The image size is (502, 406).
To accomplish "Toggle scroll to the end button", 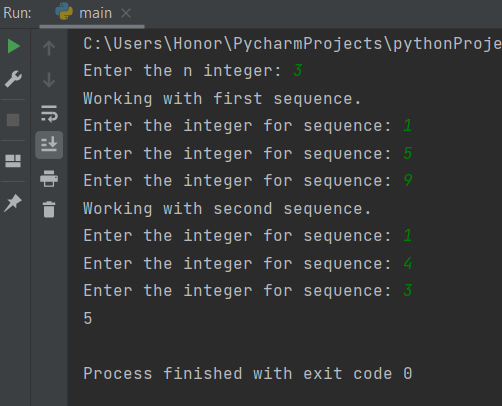I will tap(49, 145).
